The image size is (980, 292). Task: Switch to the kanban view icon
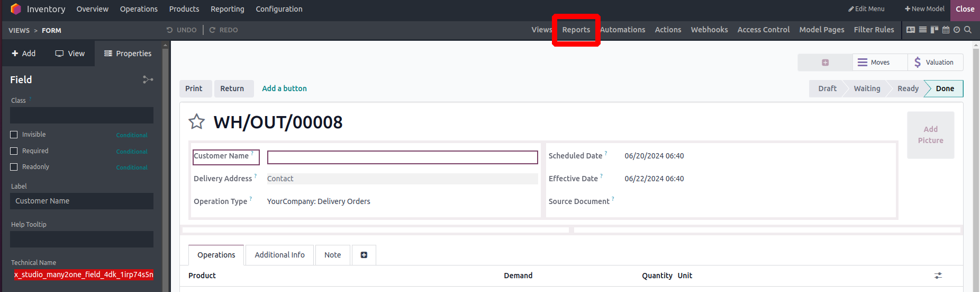click(934, 30)
